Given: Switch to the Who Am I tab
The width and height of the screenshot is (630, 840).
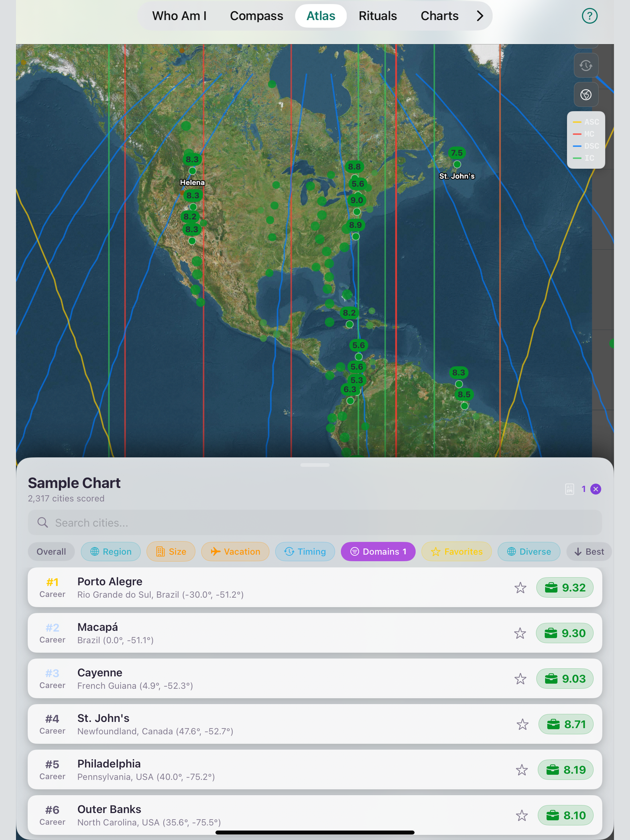Looking at the screenshot, I should click(x=179, y=16).
